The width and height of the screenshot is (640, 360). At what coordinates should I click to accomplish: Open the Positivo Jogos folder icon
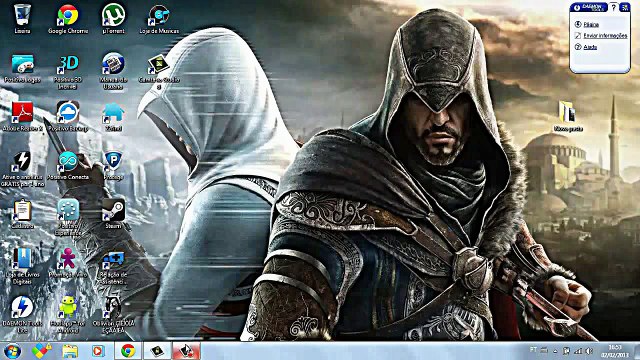(x=22, y=68)
